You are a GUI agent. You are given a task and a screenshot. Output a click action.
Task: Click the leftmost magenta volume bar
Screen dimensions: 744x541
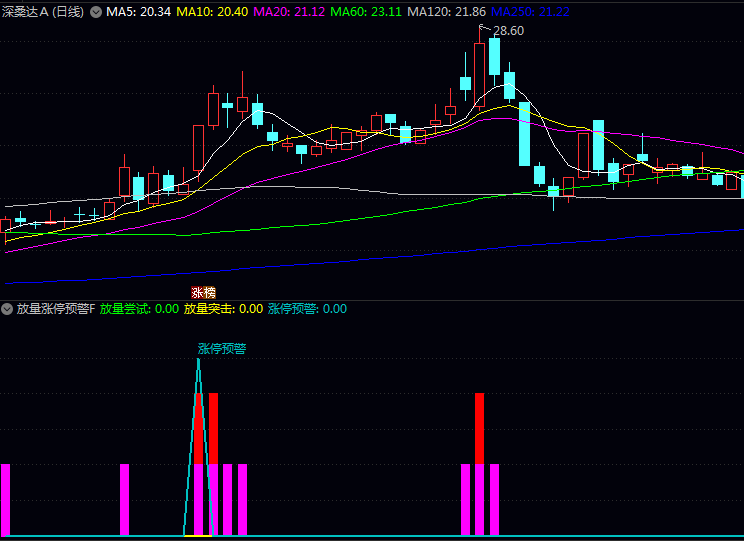(5, 499)
